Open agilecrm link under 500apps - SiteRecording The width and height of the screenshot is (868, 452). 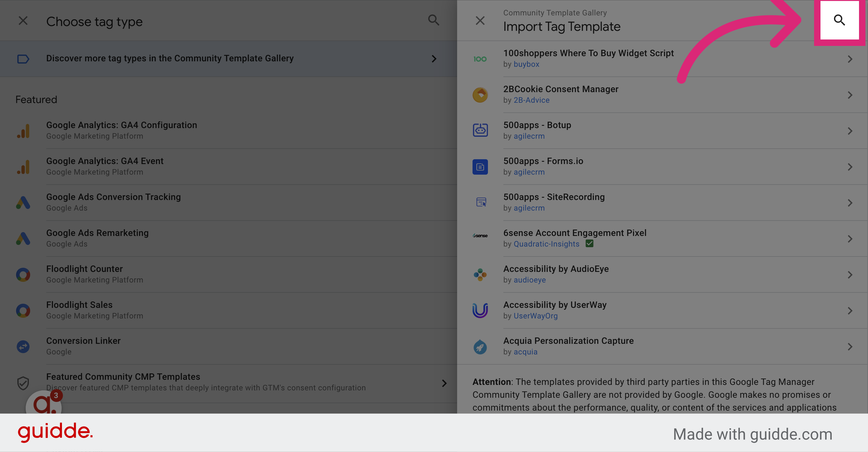529,208
